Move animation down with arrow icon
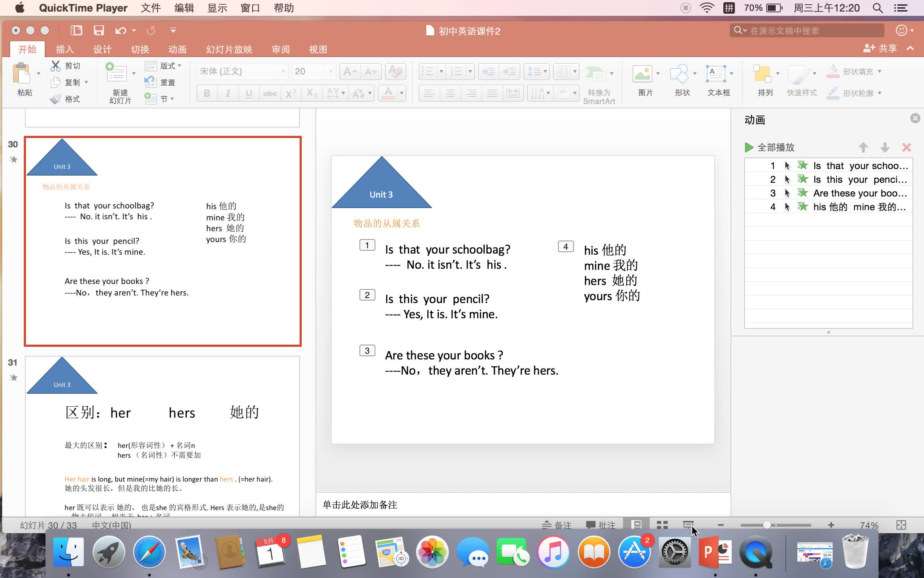The width and height of the screenshot is (924, 578). [885, 147]
